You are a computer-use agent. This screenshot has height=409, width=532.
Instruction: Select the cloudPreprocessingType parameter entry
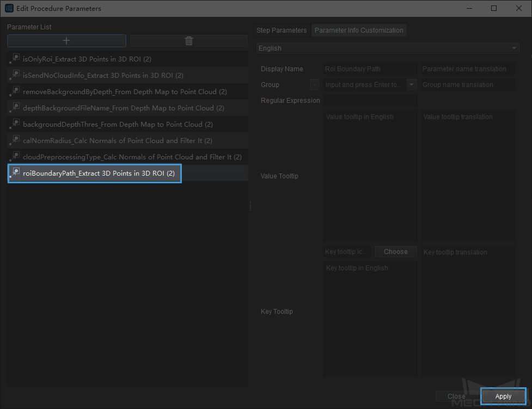(132, 157)
